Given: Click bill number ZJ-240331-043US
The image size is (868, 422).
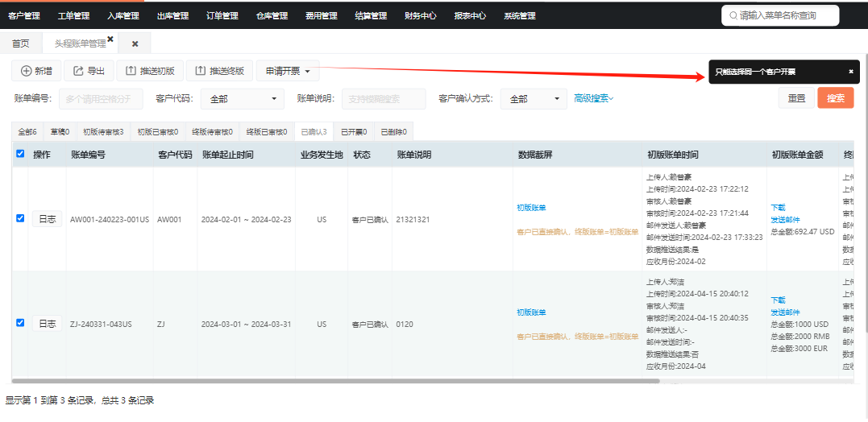Looking at the screenshot, I should (x=101, y=324).
